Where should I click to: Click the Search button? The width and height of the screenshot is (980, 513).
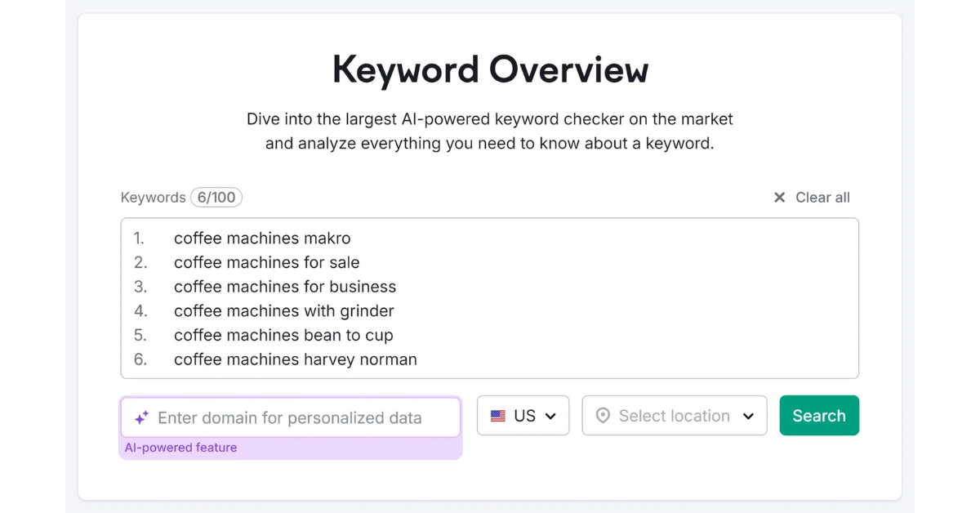coord(819,416)
